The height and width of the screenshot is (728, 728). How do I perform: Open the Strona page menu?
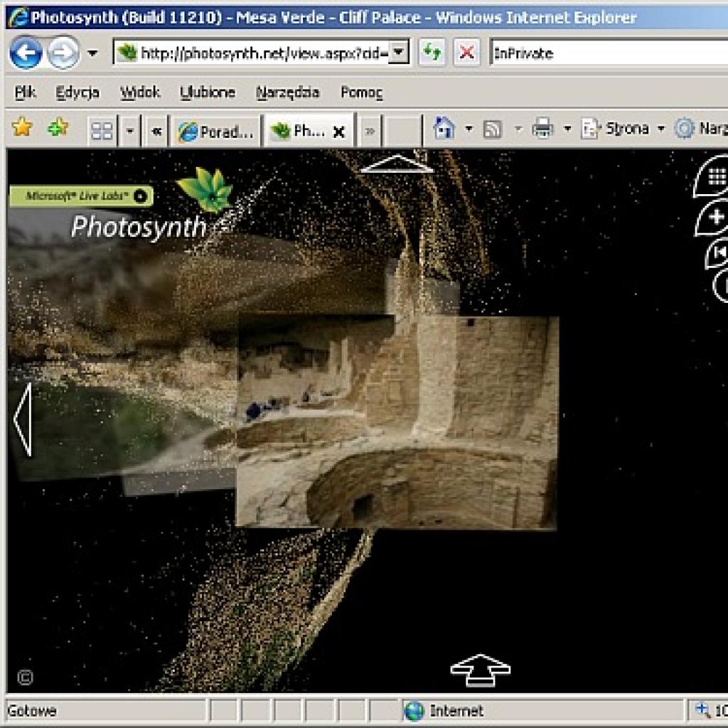coord(623,128)
